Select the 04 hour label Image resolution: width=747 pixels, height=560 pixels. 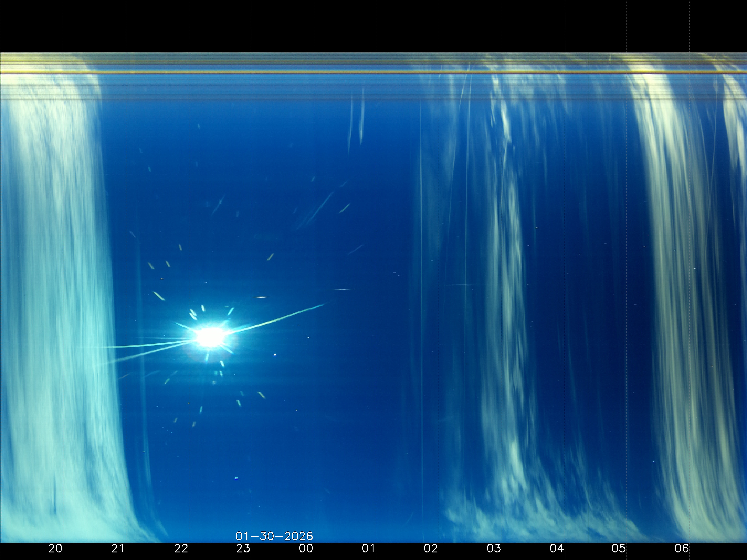tap(557, 548)
